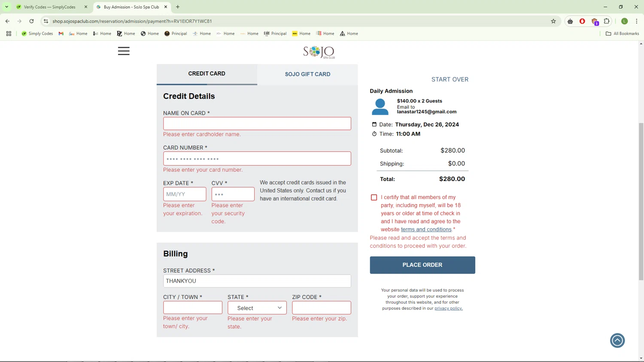Click the calendar icon beside Date
Viewport: 644px width, 362px height.
tap(374, 124)
